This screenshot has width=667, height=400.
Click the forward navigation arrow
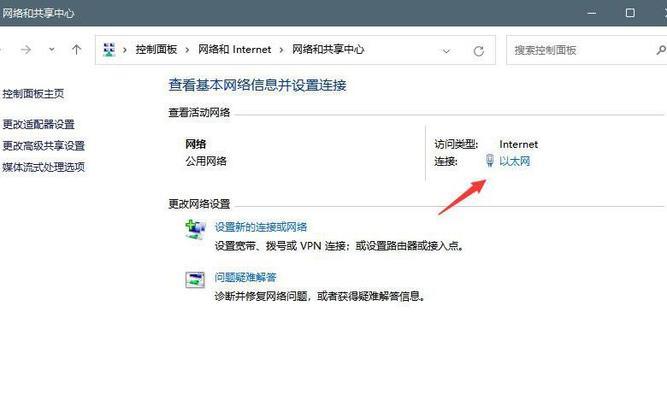(26, 50)
